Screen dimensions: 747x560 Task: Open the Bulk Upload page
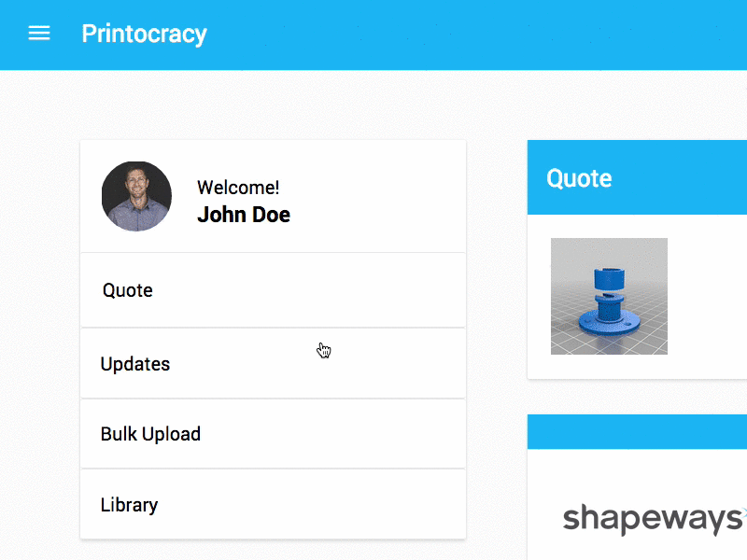point(150,433)
